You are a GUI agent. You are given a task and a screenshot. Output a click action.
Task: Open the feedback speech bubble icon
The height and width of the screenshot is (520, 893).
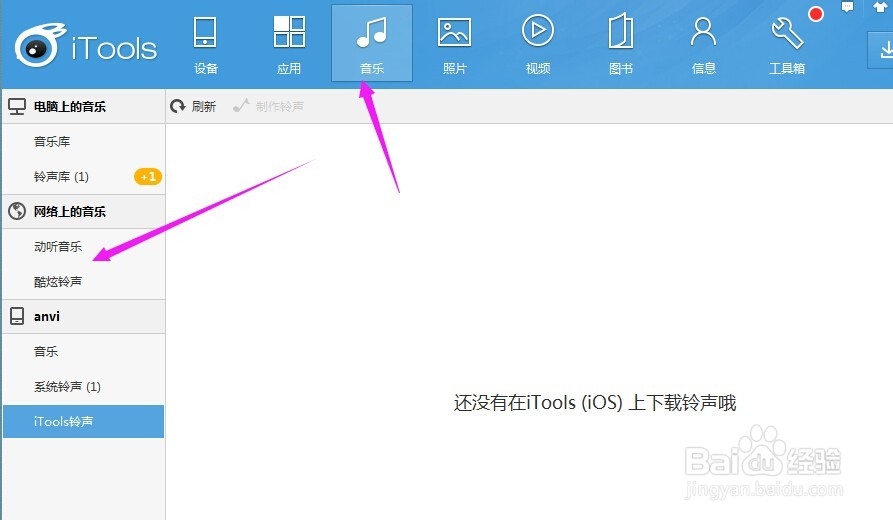pos(847,7)
